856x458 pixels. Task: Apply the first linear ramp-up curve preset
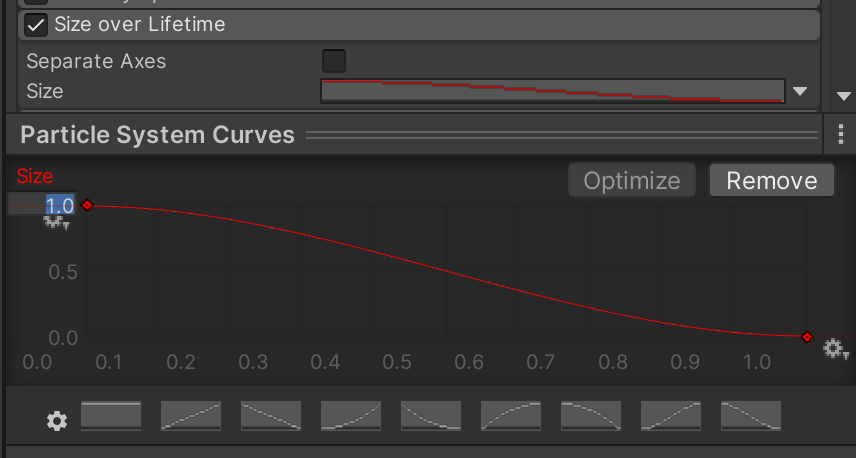pyautogui.click(x=191, y=416)
